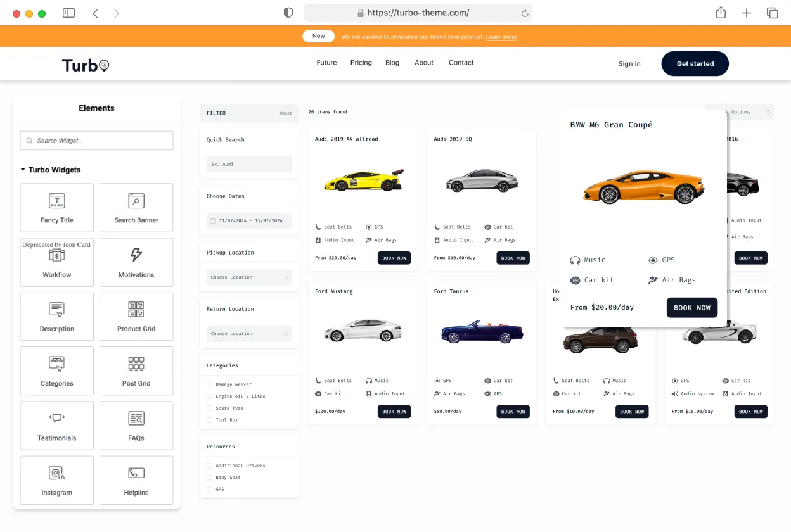Screen dimensions: 791x532
Task: Book the BMW M6 Gran Coupé
Action: [692, 308]
